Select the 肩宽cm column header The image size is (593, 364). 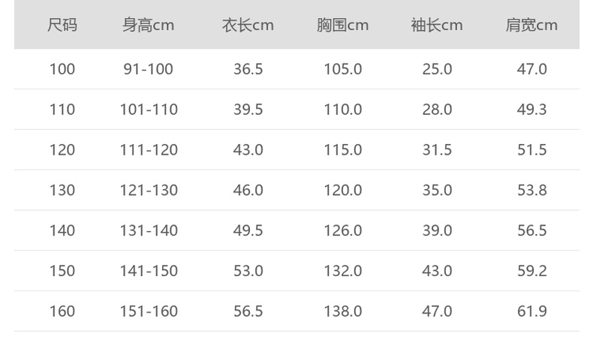(531, 25)
